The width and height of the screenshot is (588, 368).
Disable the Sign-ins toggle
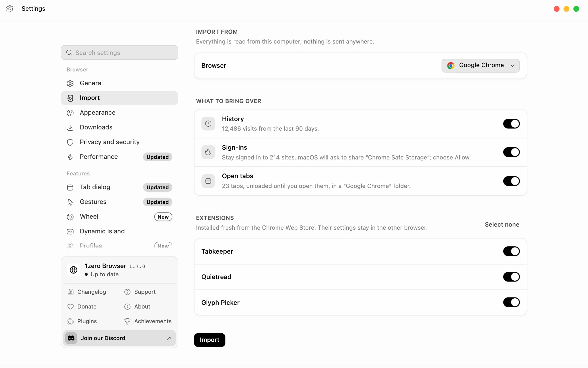click(x=511, y=152)
